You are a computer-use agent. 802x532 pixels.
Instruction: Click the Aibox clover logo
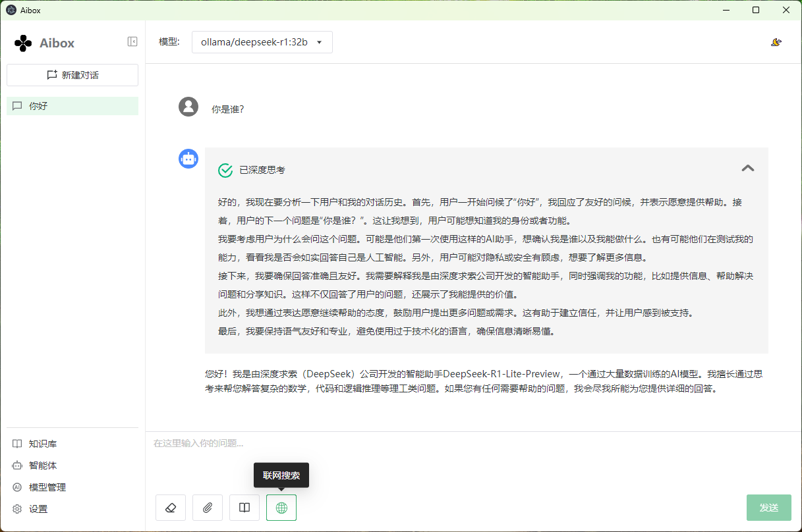click(23, 43)
